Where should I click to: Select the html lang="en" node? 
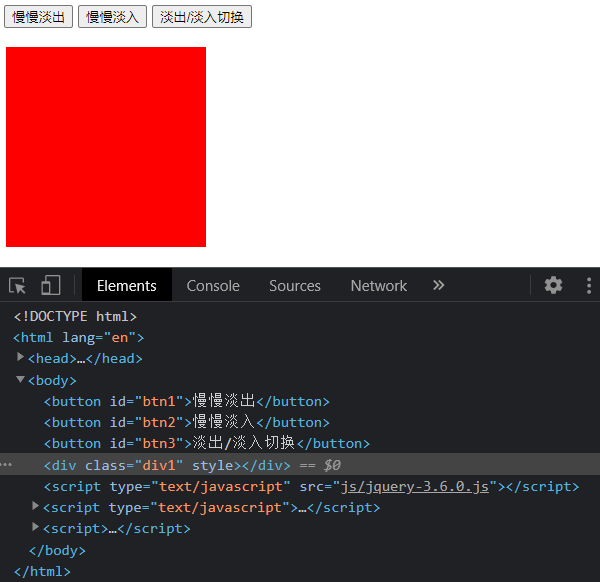79,337
